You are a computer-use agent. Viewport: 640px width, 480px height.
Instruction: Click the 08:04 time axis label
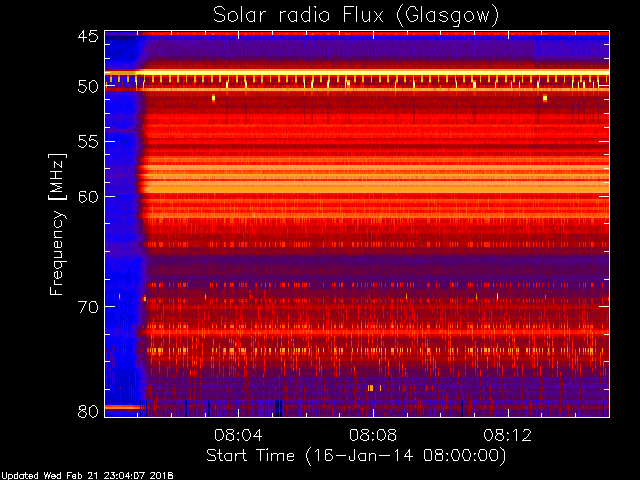238,435
